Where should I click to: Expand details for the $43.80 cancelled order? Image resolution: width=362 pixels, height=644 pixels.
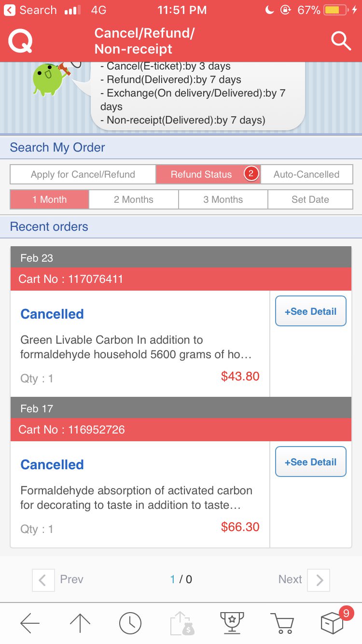(x=310, y=311)
